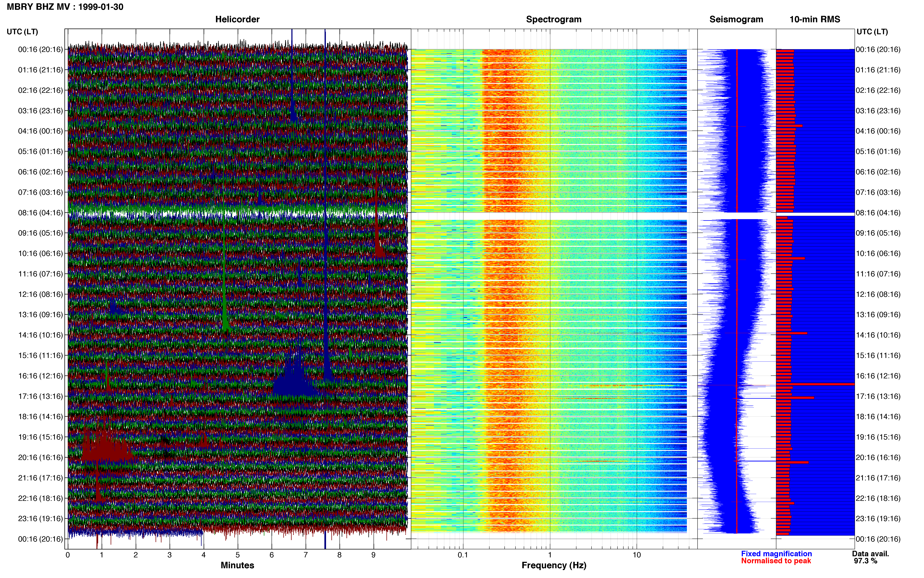
Task: Click the plot title 'MBRY BHZ MV : 1999-01-30'
Action: coord(65,7)
